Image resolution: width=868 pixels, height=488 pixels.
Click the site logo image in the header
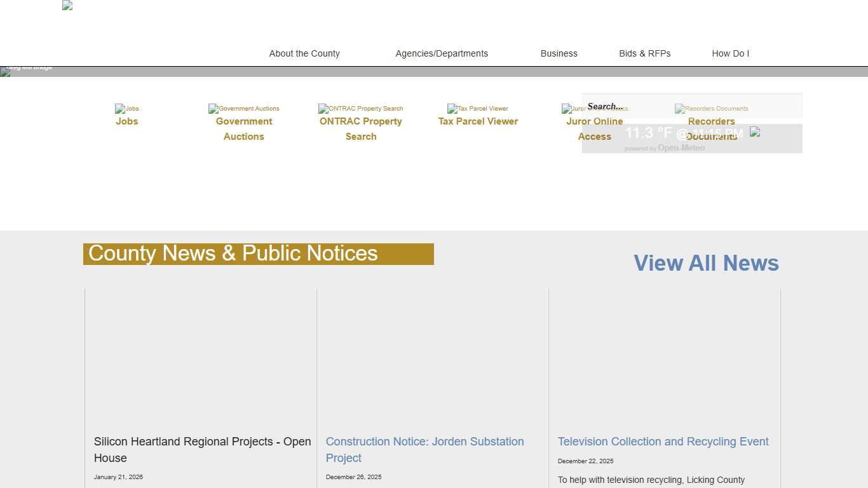coord(67,6)
